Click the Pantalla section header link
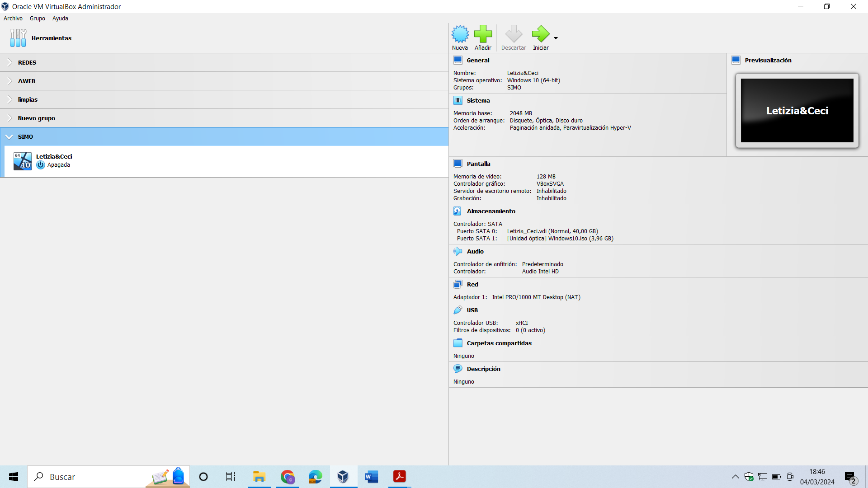 [x=478, y=164]
